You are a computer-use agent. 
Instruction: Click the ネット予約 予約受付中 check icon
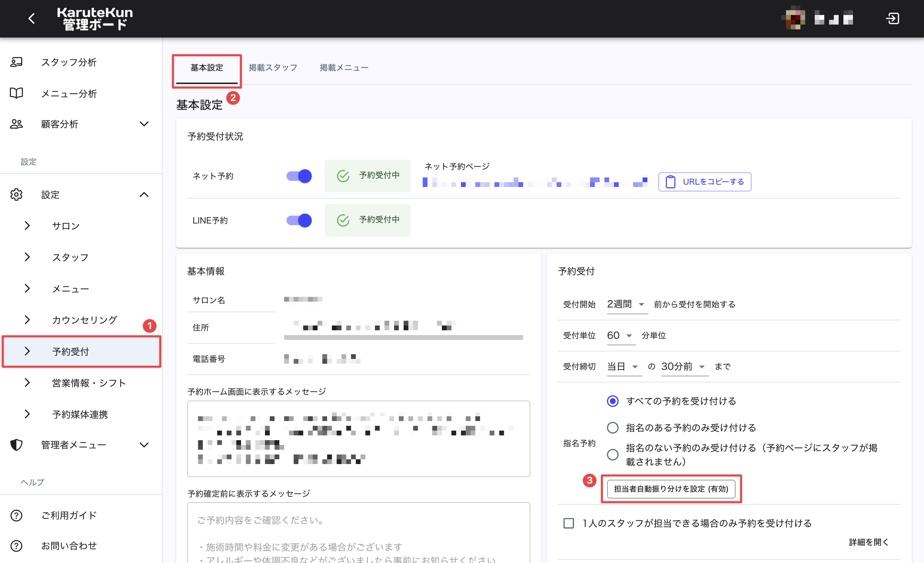343,176
